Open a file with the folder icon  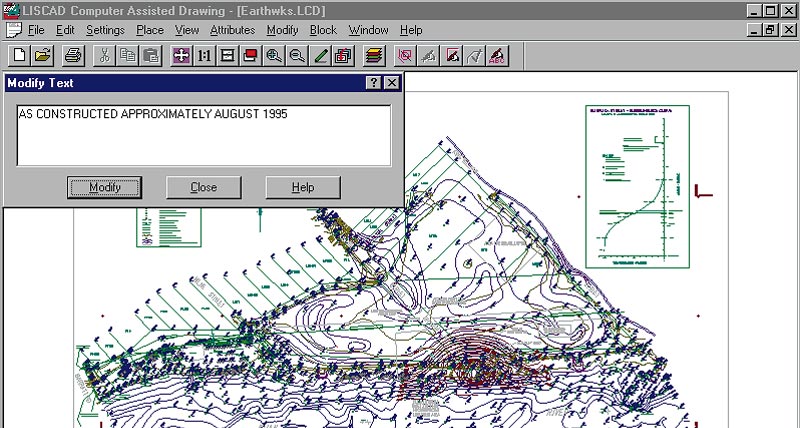click(42, 55)
